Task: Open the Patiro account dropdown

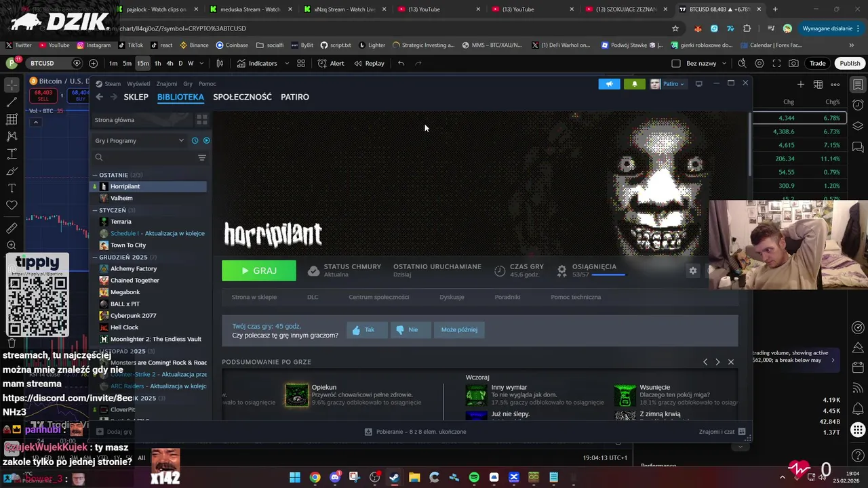Action: tap(667, 84)
